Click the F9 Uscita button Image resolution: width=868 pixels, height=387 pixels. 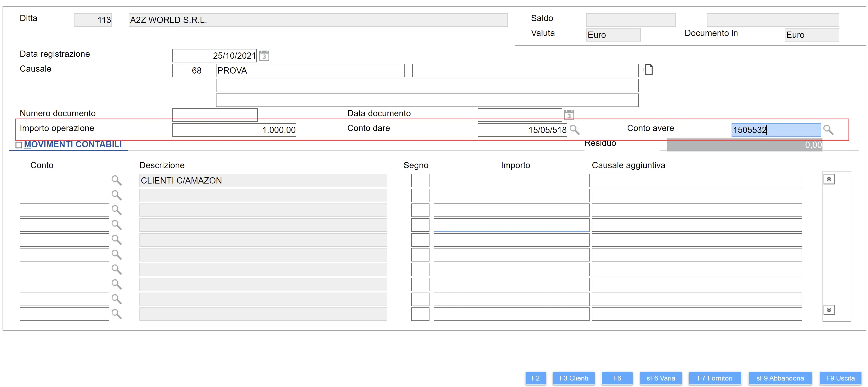tap(840, 378)
